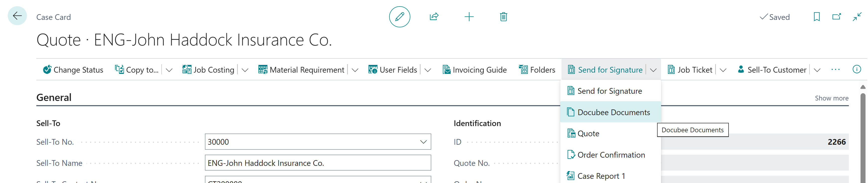The image size is (868, 183).
Task: Expand the Copy to... dropdown arrow
Action: [169, 70]
